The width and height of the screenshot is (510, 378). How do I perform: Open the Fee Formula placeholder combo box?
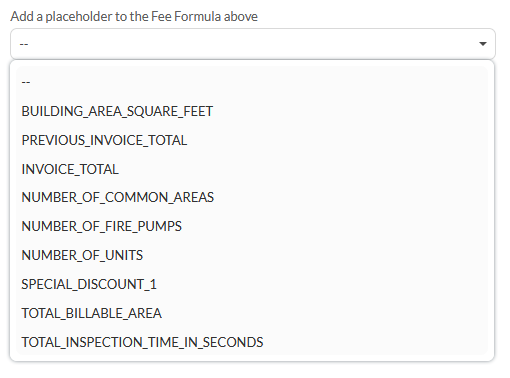[x=253, y=44]
